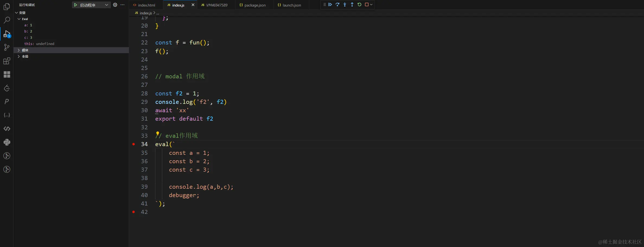Toggle the breakpoint on line 34
This screenshot has height=247, width=644.
coord(133,144)
